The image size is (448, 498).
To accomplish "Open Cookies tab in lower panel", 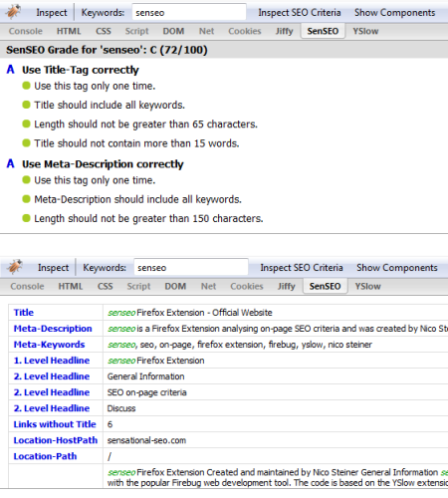I will tap(247, 286).
